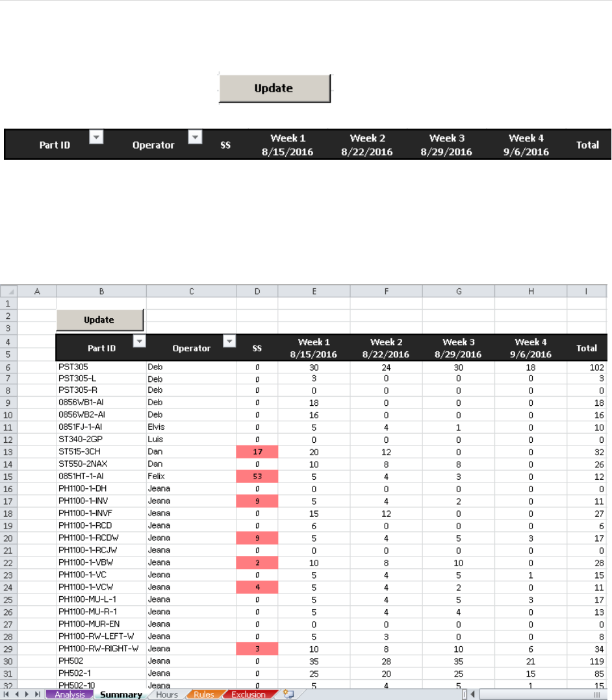
Task: Select column G header
Action: tap(459, 292)
